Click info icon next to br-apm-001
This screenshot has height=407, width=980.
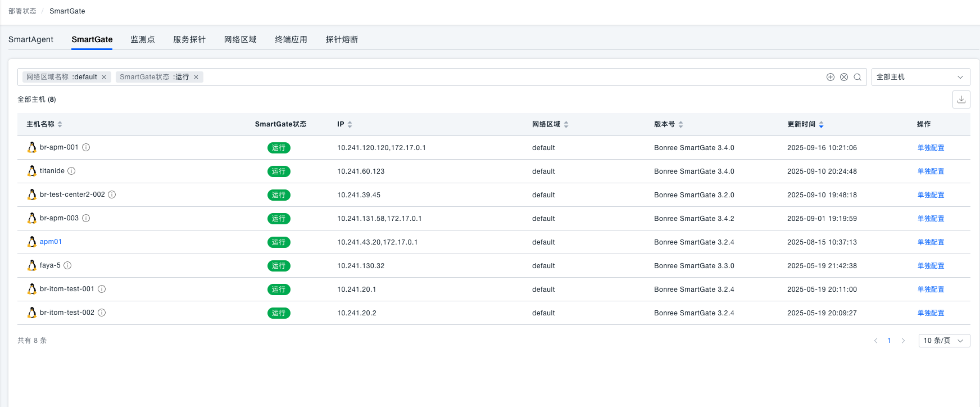tap(86, 147)
